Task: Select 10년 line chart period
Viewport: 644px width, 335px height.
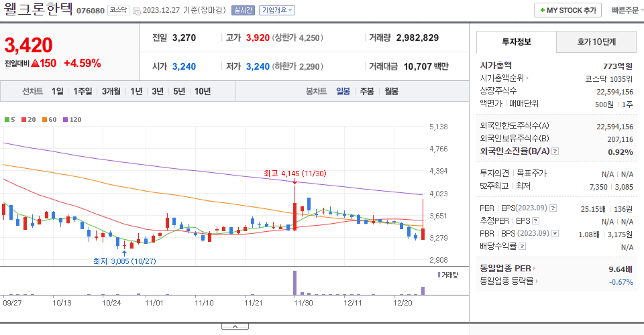Action: (x=203, y=91)
